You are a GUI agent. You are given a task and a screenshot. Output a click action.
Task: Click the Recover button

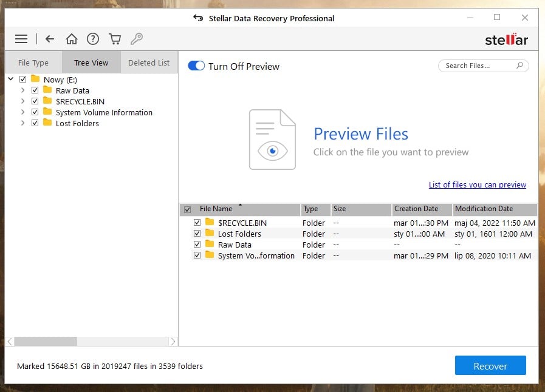[x=490, y=366]
